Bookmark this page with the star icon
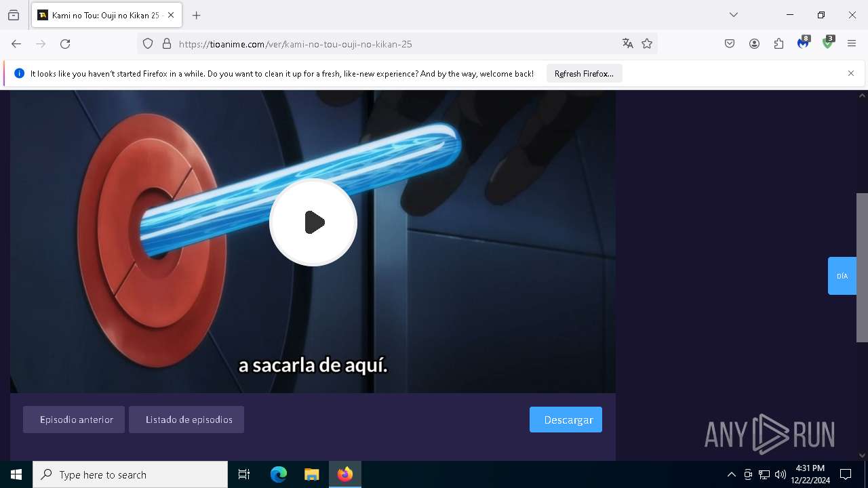 tap(647, 44)
